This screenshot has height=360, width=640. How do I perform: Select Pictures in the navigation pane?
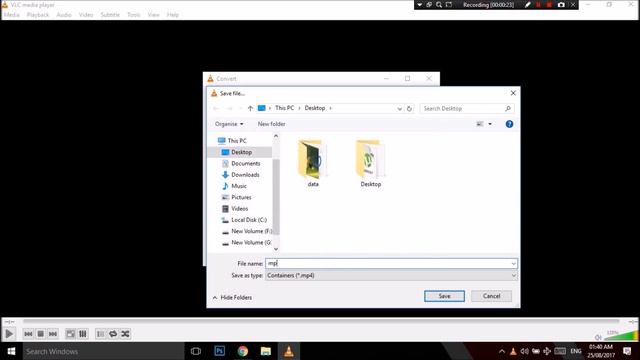coord(241,198)
